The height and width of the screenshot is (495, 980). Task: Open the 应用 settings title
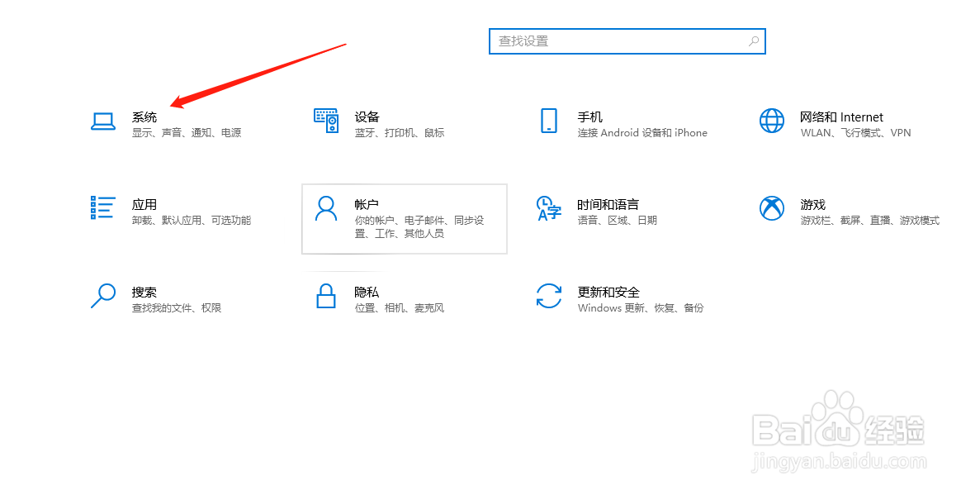144,205
